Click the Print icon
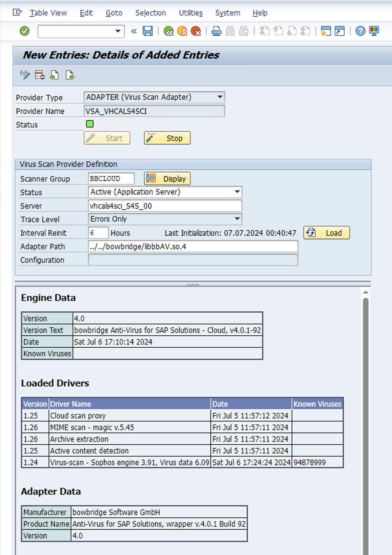Screen dimensions: 392x555 (217, 31)
